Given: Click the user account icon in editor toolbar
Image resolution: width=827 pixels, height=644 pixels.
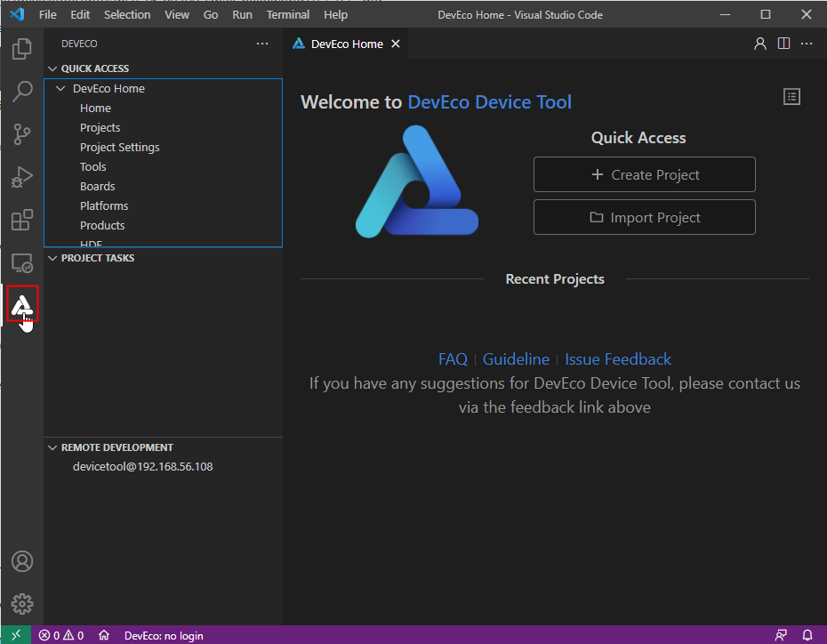Looking at the screenshot, I should (x=760, y=44).
